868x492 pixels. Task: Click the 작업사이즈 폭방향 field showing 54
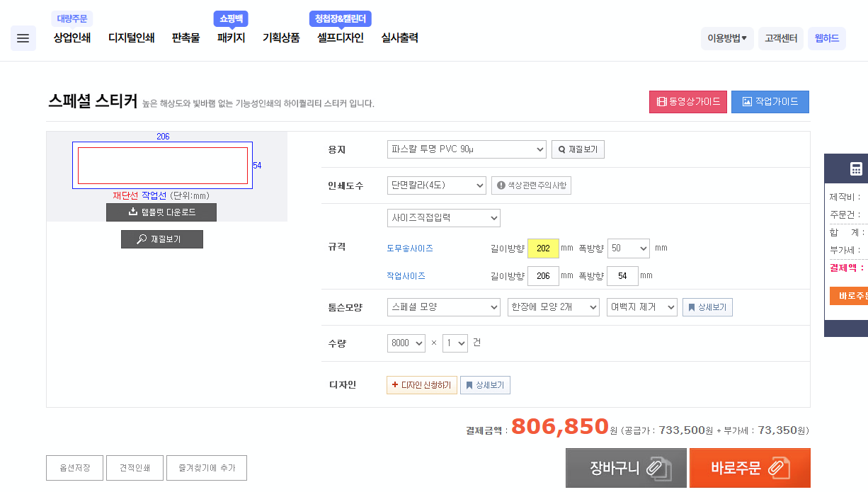tap(622, 276)
